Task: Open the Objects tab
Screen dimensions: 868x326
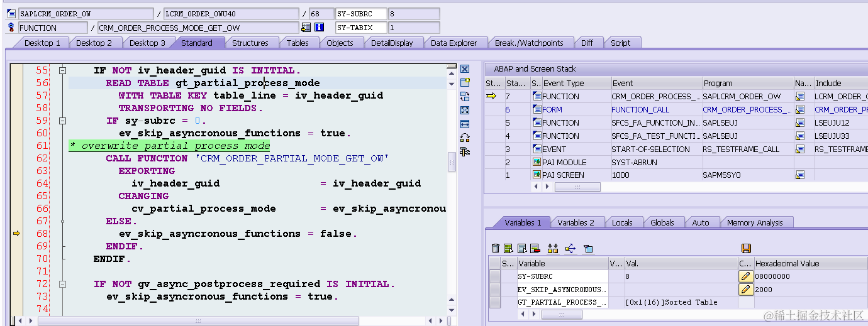Action: pos(340,43)
